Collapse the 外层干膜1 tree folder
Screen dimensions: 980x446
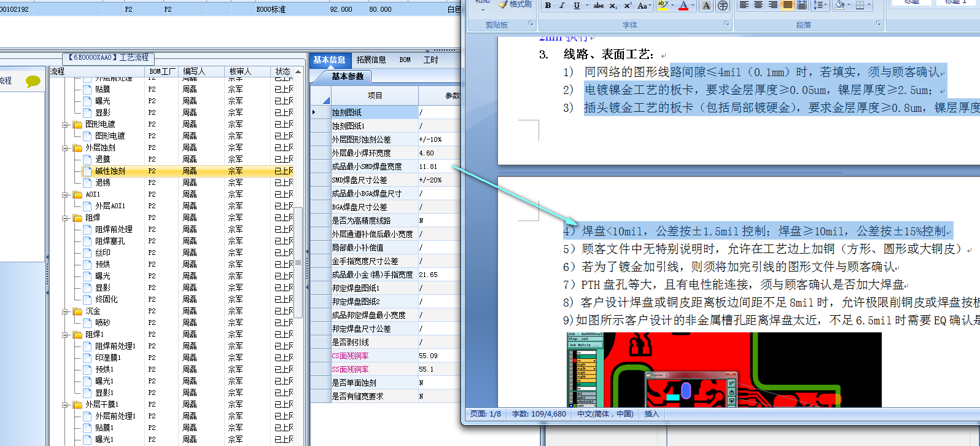point(65,404)
